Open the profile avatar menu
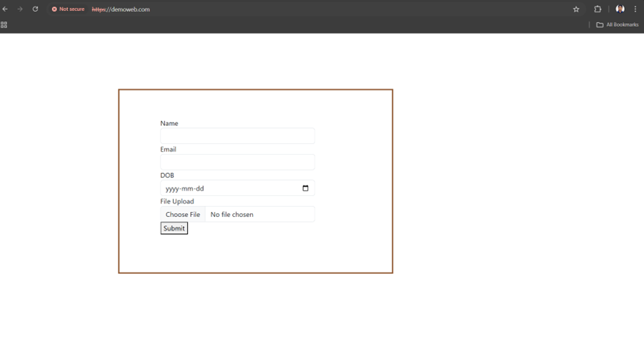Image resolution: width=644 pixels, height=358 pixels. pyautogui.click(x=620, y=9)
